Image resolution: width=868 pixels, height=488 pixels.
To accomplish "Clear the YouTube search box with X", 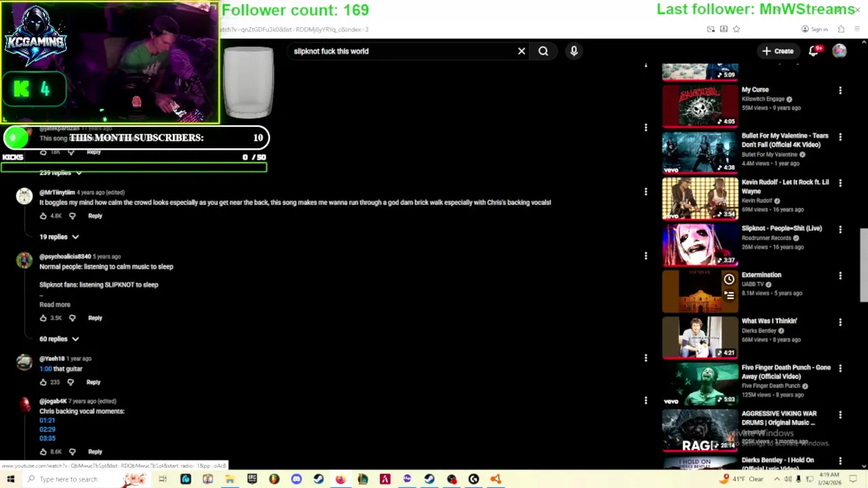I will (521, 51).
